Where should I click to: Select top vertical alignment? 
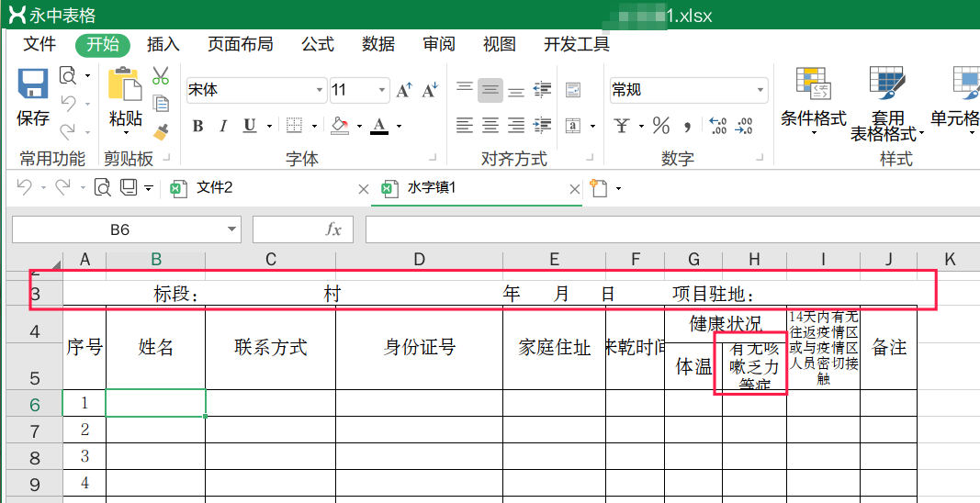tap(465, 87)
